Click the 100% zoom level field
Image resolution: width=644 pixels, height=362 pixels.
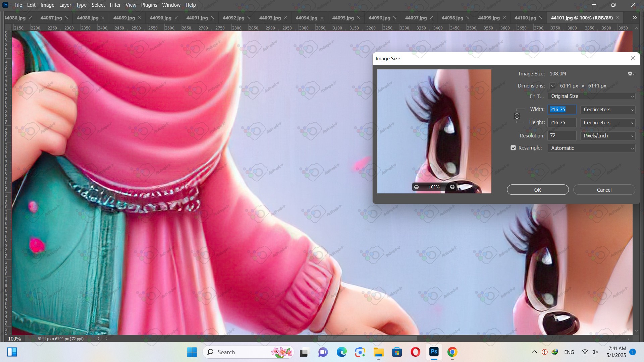click(14, 339)
